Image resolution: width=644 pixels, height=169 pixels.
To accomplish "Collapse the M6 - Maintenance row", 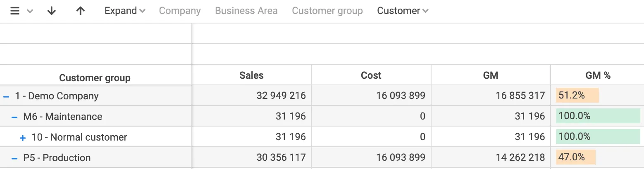I will coord(14,117).
